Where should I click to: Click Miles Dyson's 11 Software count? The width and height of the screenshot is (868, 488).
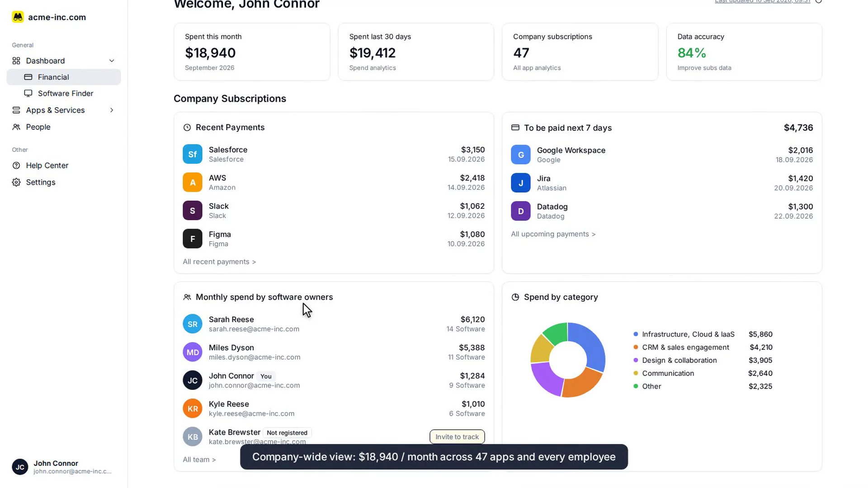[467, 357]
